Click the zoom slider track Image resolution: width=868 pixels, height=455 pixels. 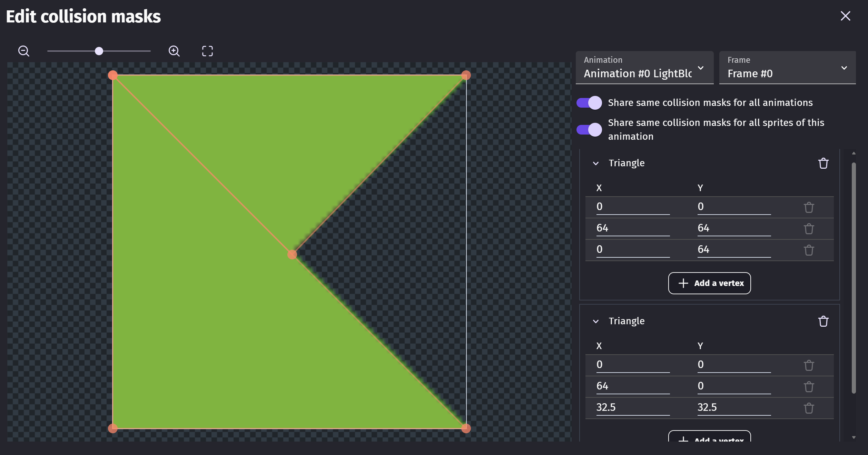(x=99, y=51)
